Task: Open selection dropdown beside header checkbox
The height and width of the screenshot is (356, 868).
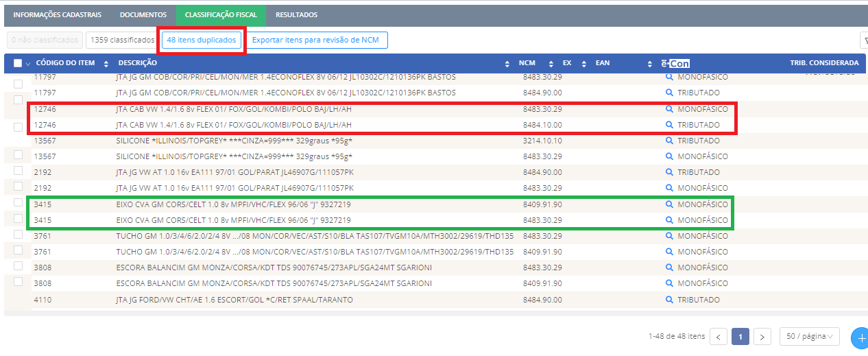Action: click(28, 64)
